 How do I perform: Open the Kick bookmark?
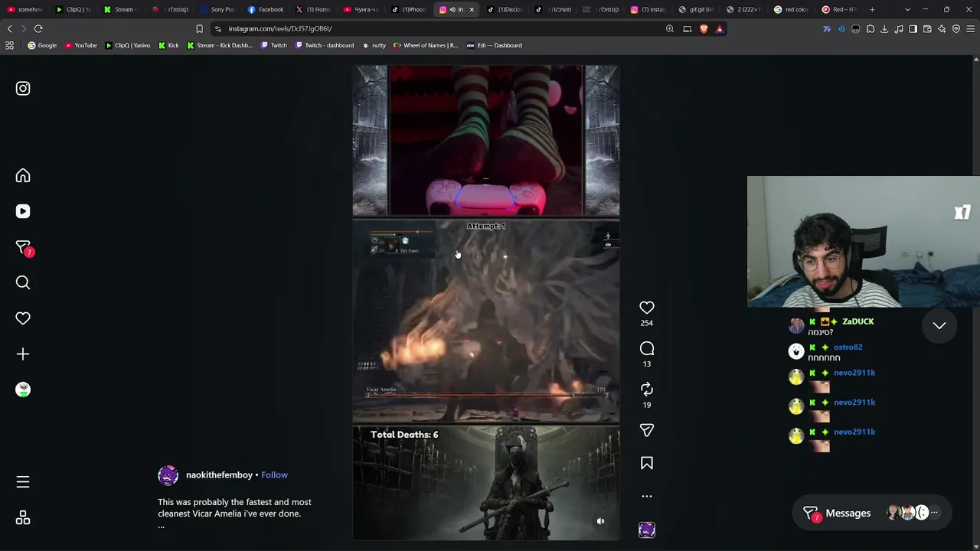[x=168, y=46]
